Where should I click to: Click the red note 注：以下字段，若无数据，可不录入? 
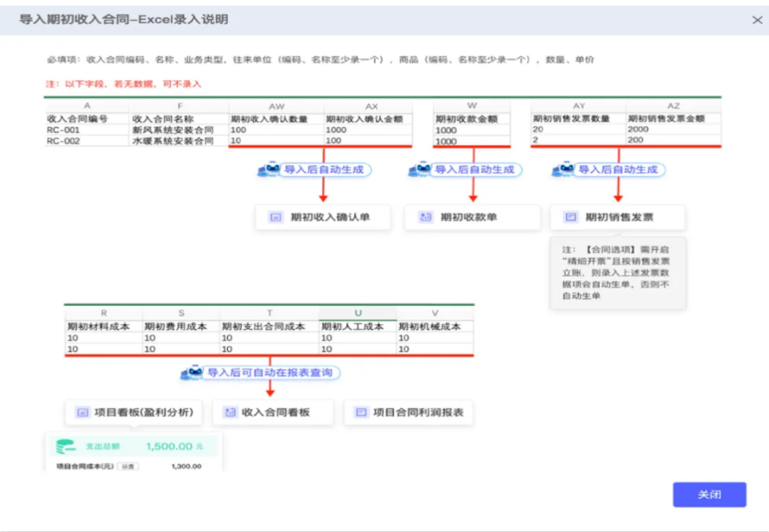[124, 83]
